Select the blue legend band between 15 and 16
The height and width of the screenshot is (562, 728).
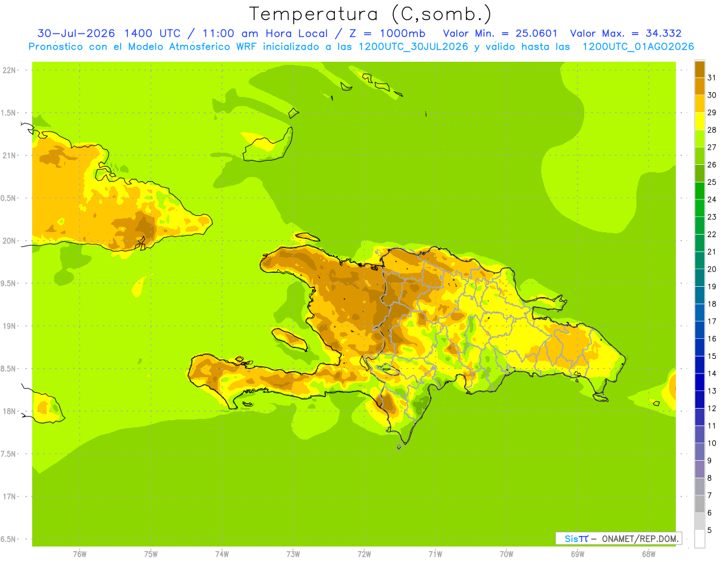coord(699,347)
